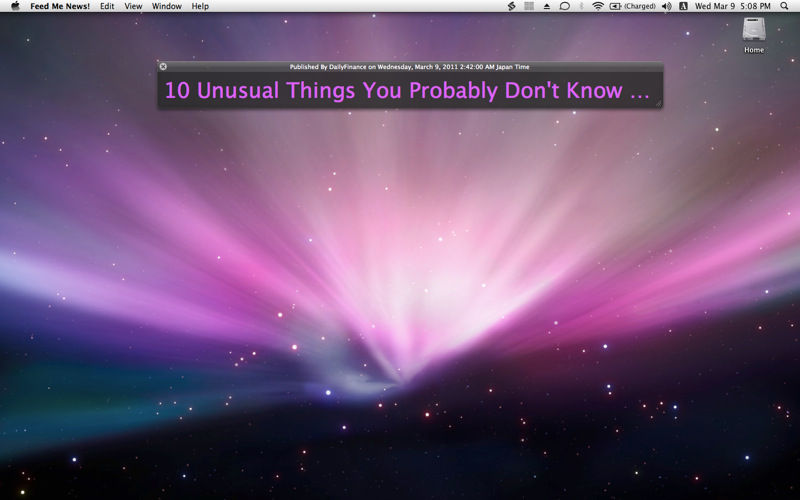
Task: Open the Wi-Fi status menu
Action: tap(598, 6)
